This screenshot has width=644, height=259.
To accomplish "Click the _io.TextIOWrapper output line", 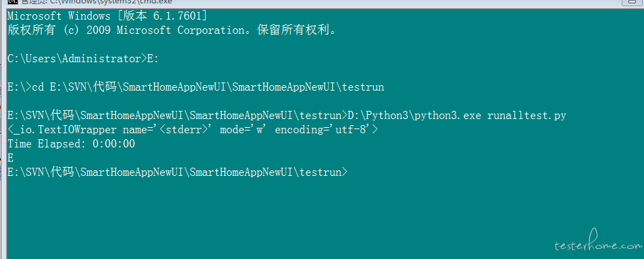I will [192, 130].
